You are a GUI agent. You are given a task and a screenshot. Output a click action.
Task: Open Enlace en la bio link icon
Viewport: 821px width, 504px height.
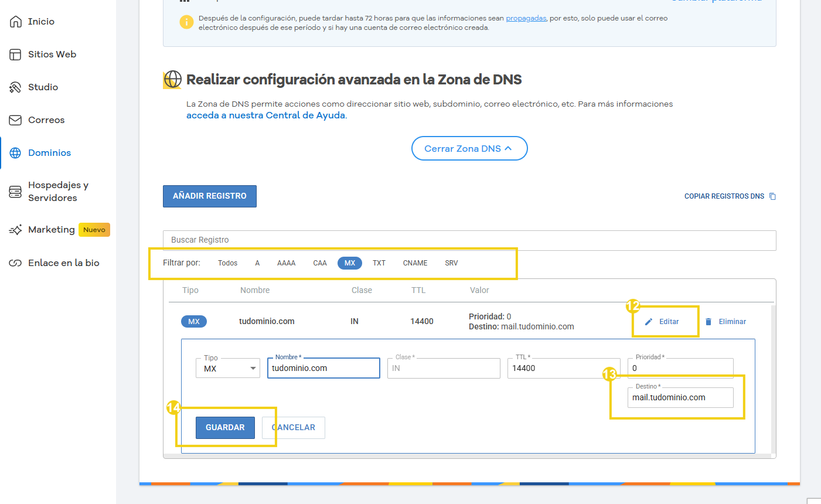tap(16, 263)
